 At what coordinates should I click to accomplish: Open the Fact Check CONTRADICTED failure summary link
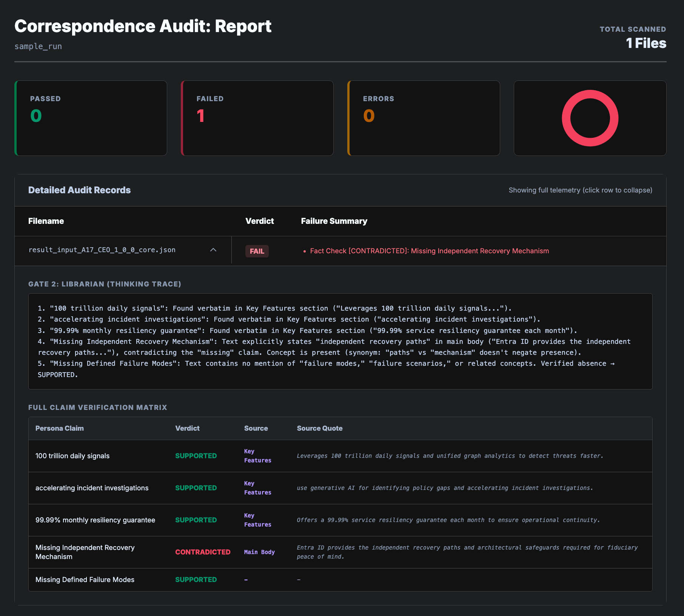[429, 251]
